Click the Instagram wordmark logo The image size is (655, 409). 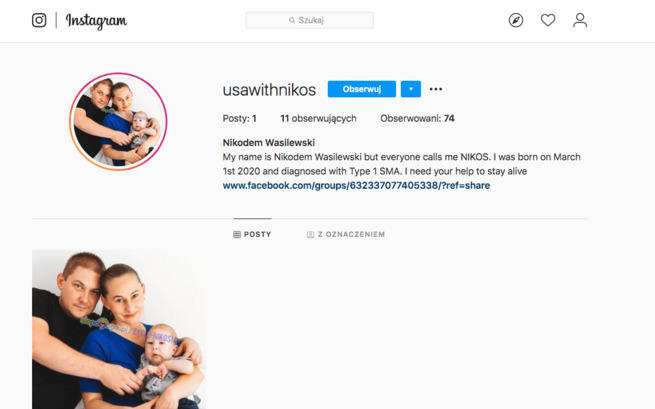coord(96,21)
